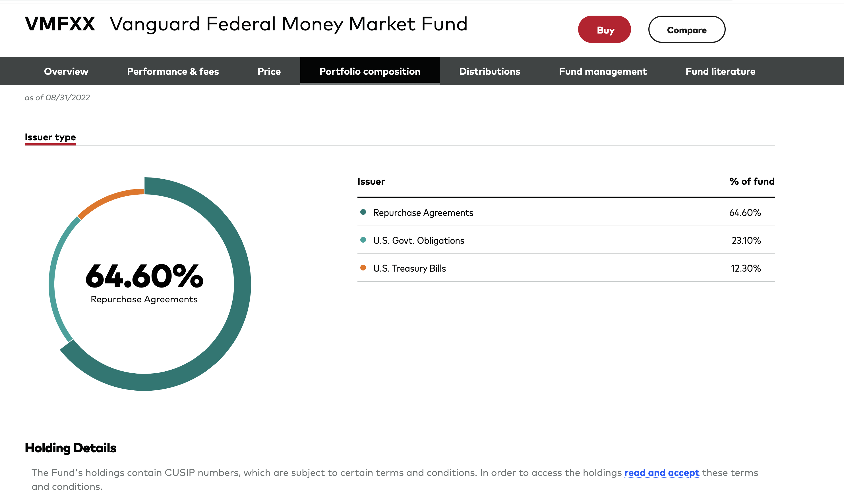
Task: Click the dark green Repurchase Agreements legend dot
Action: 363,212
